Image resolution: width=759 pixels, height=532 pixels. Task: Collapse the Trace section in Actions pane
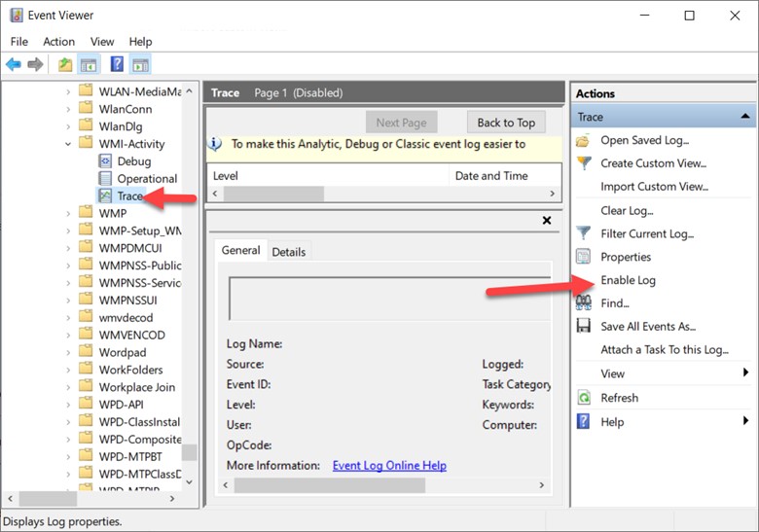pos(745,117)
